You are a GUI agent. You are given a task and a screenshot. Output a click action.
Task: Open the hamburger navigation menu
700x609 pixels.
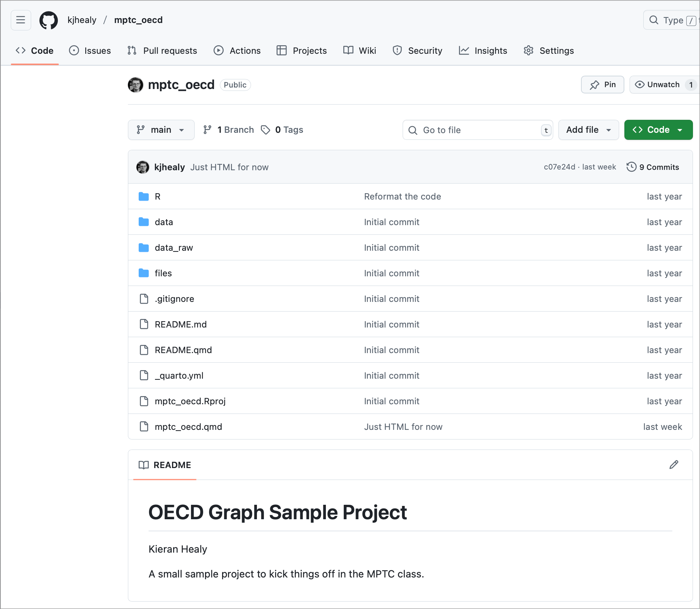pyautogui.click(x=21, y=20)
